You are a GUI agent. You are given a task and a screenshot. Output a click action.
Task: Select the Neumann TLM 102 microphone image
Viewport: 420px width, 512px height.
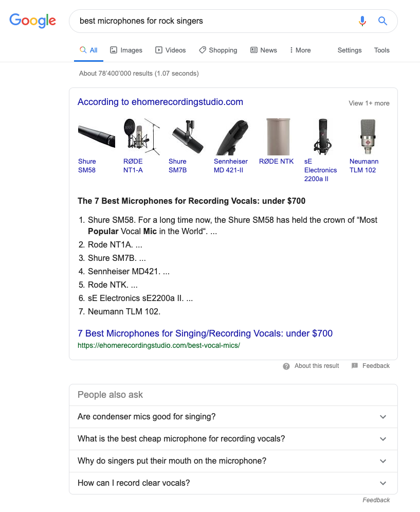point(368,137)
